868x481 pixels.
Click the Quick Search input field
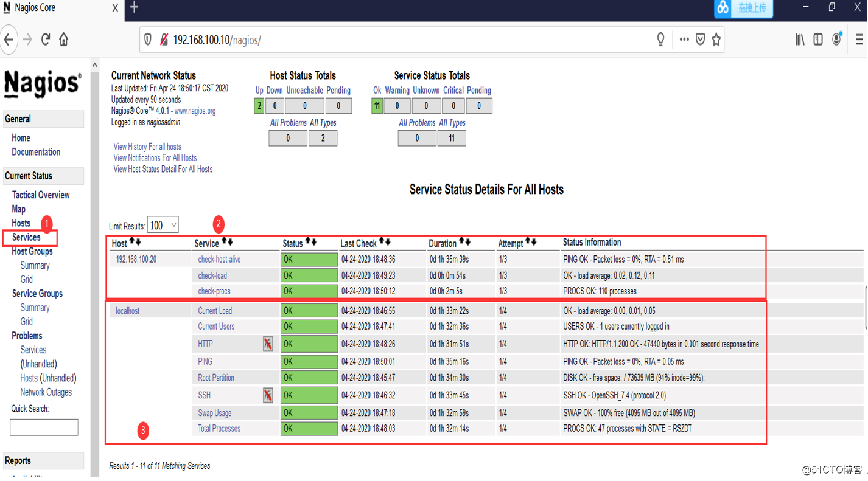coord(44,427)
